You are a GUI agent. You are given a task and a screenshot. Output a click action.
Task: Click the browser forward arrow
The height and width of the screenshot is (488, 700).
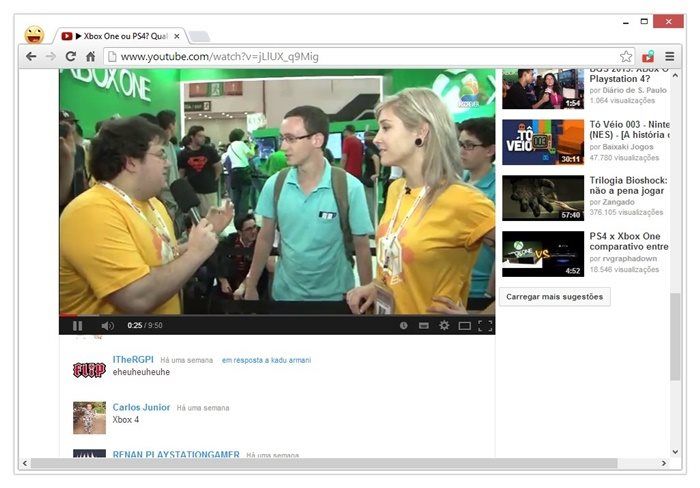click(51, 57)
